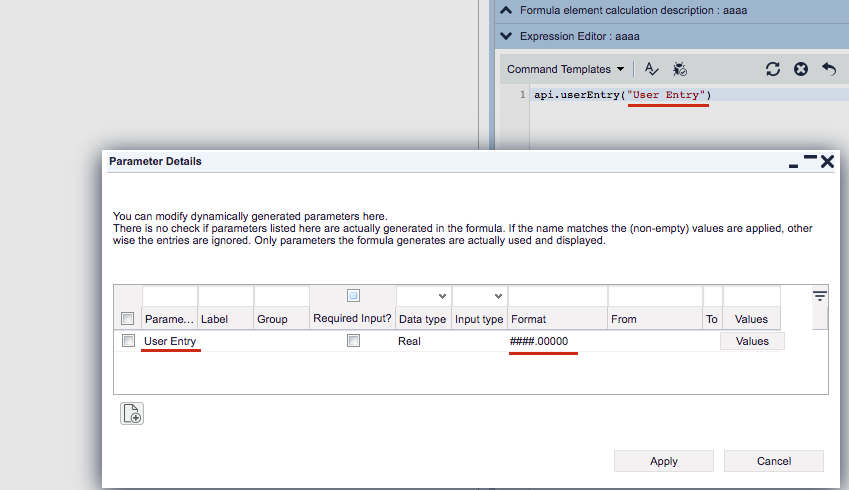Image resolution: width=849 pixels, height=490 pixels.
Task: Click the debug bug icon
Action: point(680,69)
